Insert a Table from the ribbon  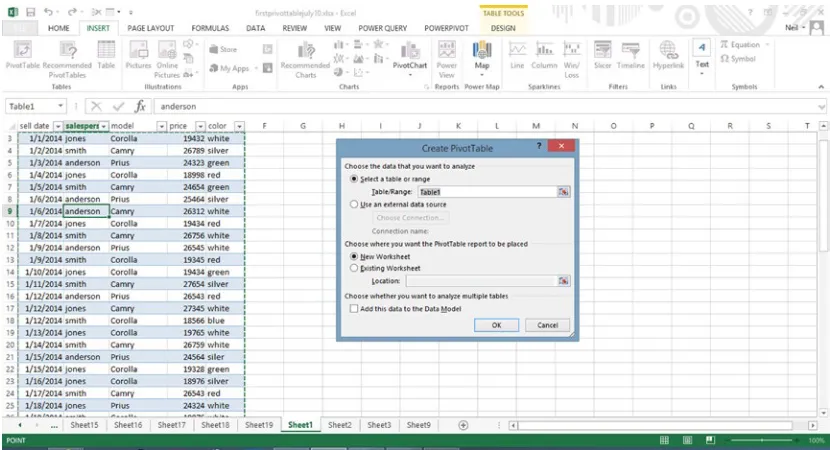pos(106,55)
